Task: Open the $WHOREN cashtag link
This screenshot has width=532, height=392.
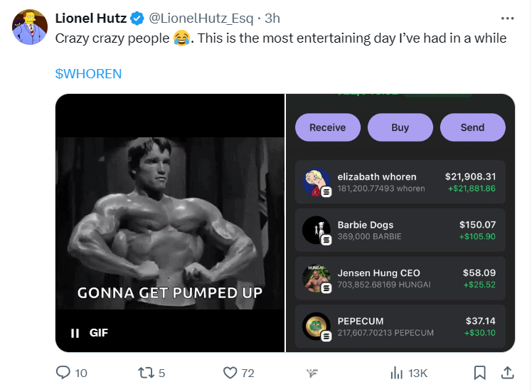Action: click(88, 73)
